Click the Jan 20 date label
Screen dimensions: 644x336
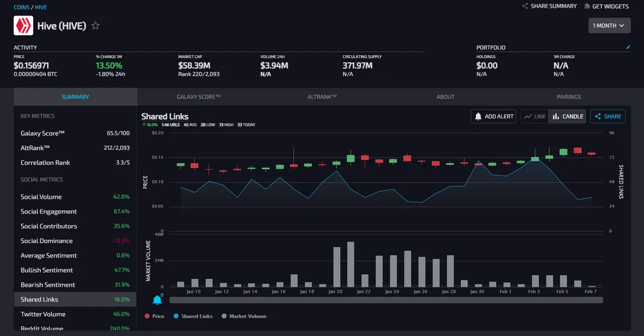(336, 292)
